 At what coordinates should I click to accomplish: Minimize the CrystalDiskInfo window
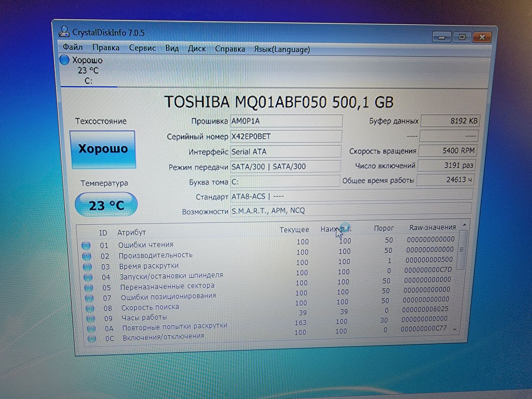[x=442, y=37]
